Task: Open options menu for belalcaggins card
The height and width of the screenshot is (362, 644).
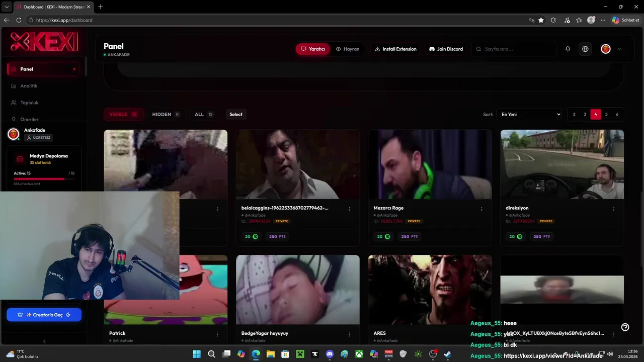Action: [349, 209]
